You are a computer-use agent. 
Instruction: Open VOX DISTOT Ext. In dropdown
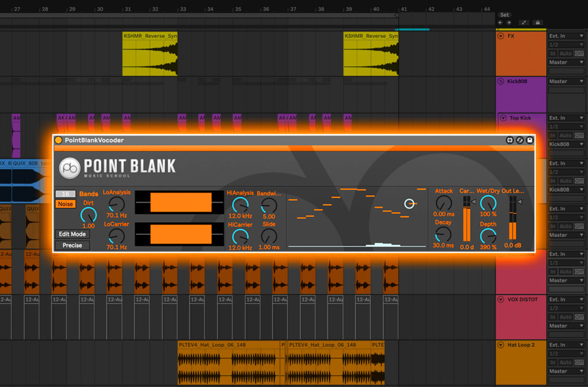tap(566, 300)
